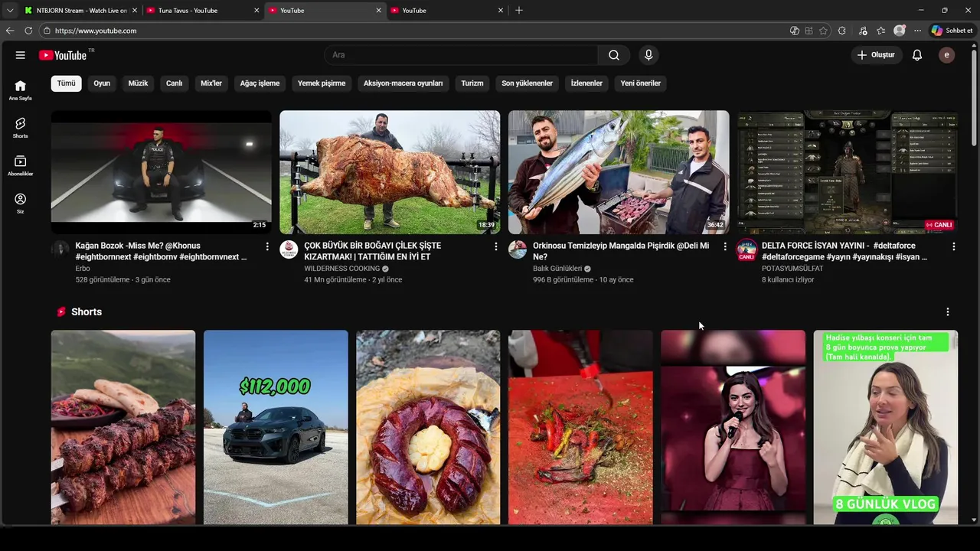Open Ana Sayfa in the sidebar
The width and height of the screenshot is (980, 551).
[21, 90]
